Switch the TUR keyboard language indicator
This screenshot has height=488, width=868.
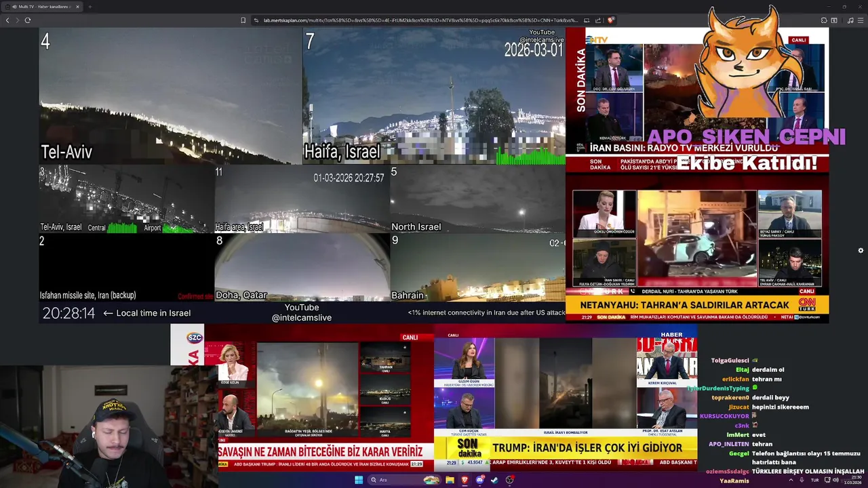tap(814, 480)
